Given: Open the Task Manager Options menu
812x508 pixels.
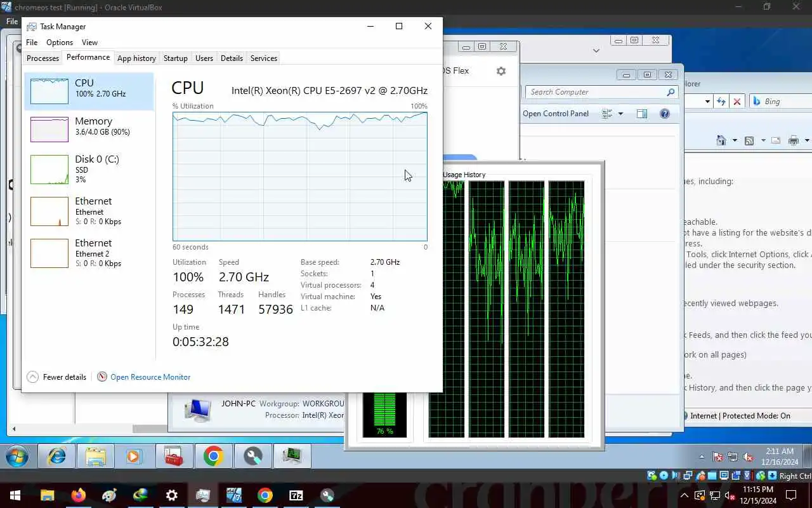Looking at the screenshot, I should [60, 43].
